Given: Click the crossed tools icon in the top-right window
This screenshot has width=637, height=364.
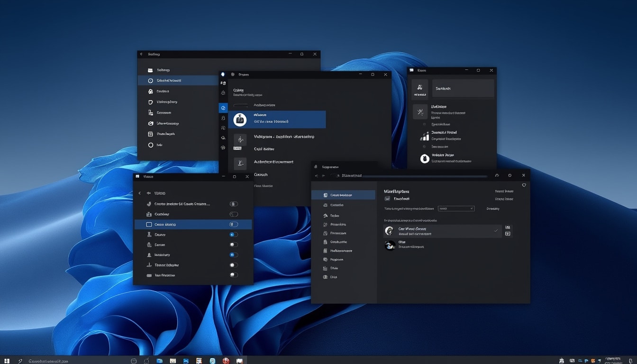Looking at the screenshot, I should (420, 112).
